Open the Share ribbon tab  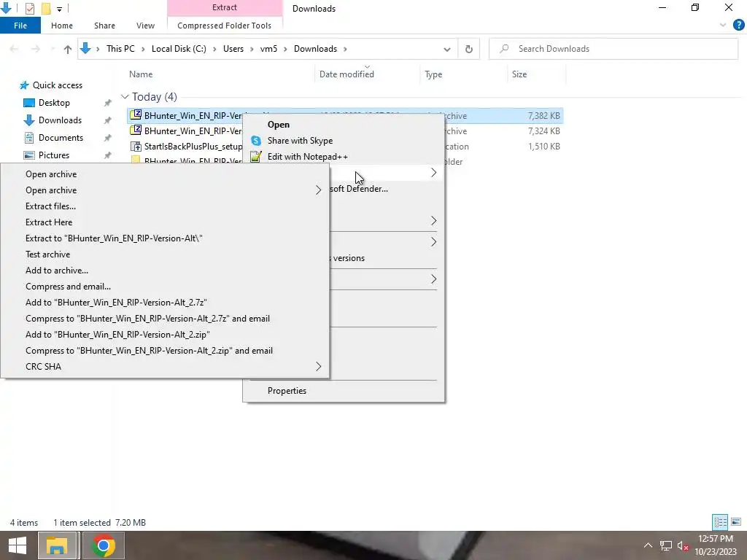tap(104, 26)
